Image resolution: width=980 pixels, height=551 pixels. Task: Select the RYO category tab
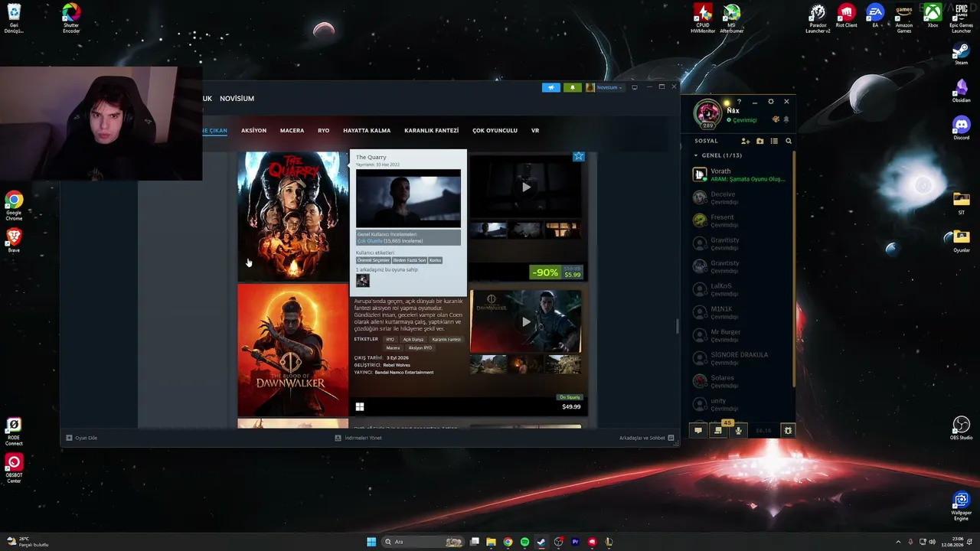[x=324, y=131]
